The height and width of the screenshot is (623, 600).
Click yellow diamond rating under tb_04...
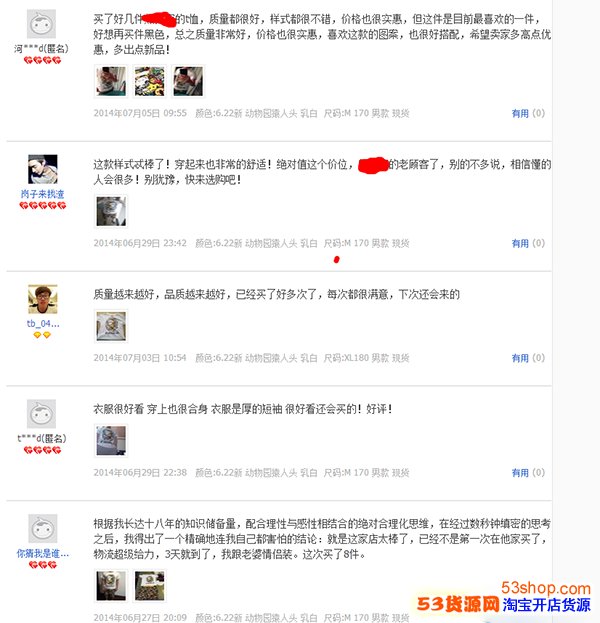(42, 335)
